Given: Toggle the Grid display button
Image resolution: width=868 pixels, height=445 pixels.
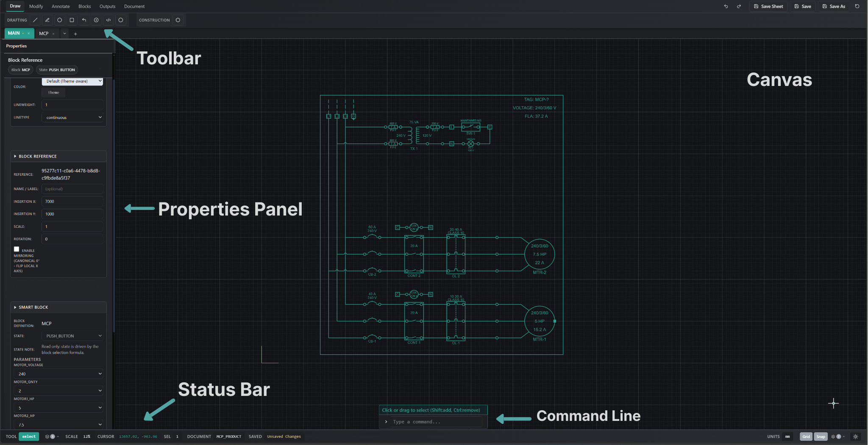Looking at the screenshot, I should [806, 437].
